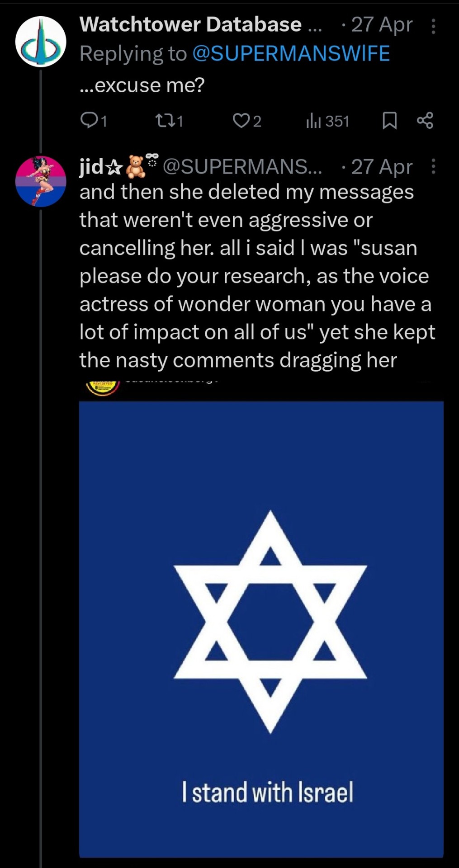Screen dimensions: 459x868
Task: Open the "I stand with Israel" image
Action: [x=261, y=628]
